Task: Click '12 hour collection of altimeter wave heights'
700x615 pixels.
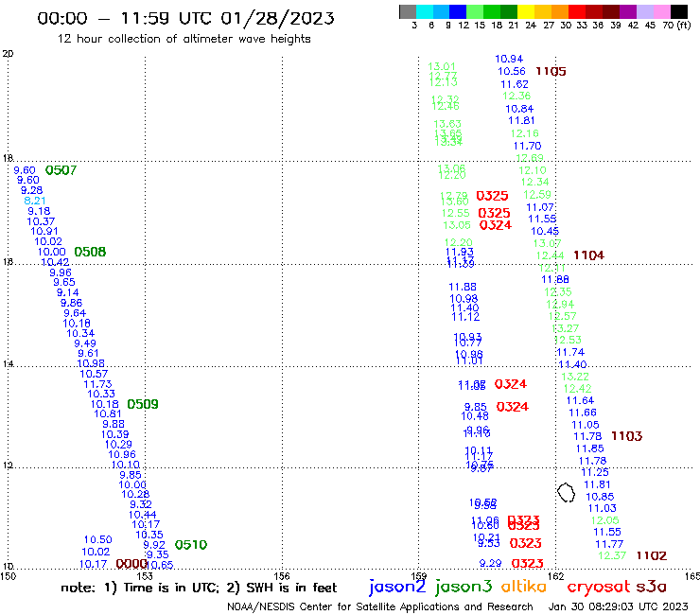Action: tap(184, 39)
